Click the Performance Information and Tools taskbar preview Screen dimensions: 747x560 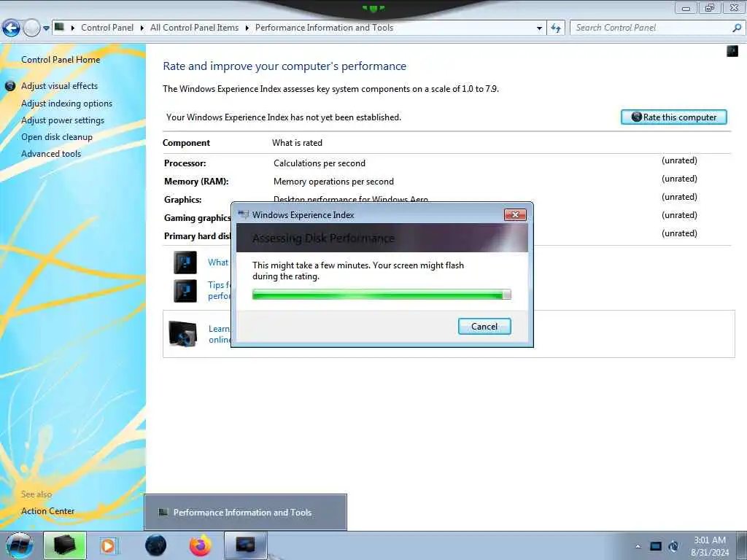pyautogui.click(x=245, y=513)
